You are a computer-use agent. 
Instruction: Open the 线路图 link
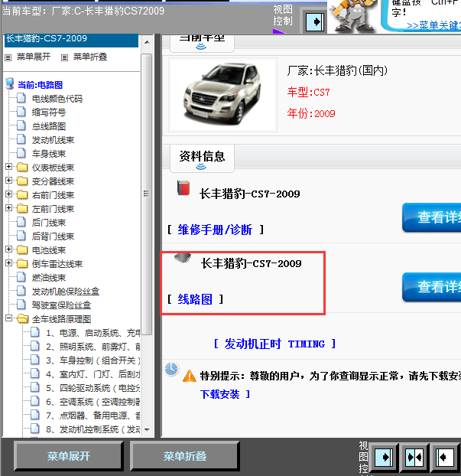click(195, 299)
